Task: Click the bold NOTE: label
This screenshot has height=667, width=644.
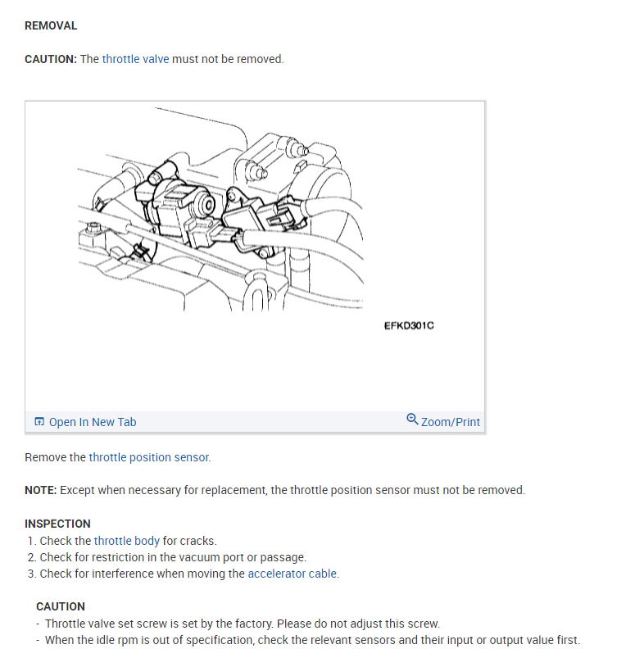Action: coord(40,491)
